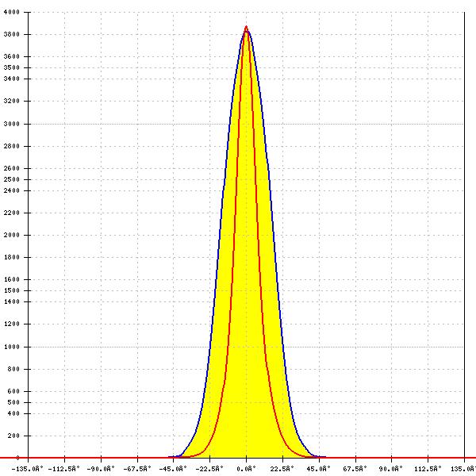Click the y-axis label "3400"
Screen dimensions: 476x476
pos(12,79)
